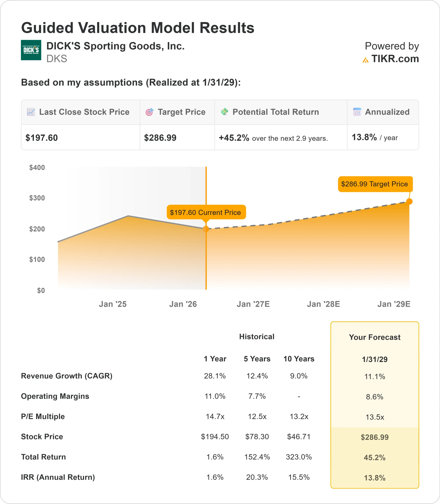Click the money icon beside Potential Total Return
This screenshot has width=440, height=504.
224,112
